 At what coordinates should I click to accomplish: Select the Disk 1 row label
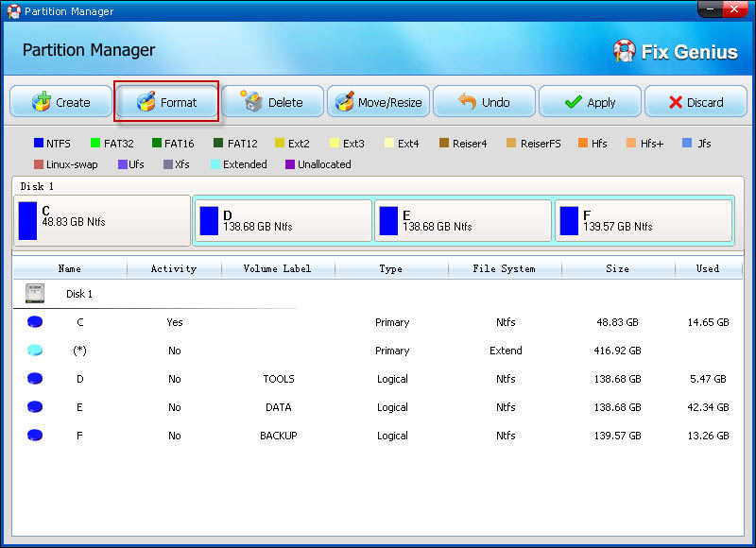(79, 294)
